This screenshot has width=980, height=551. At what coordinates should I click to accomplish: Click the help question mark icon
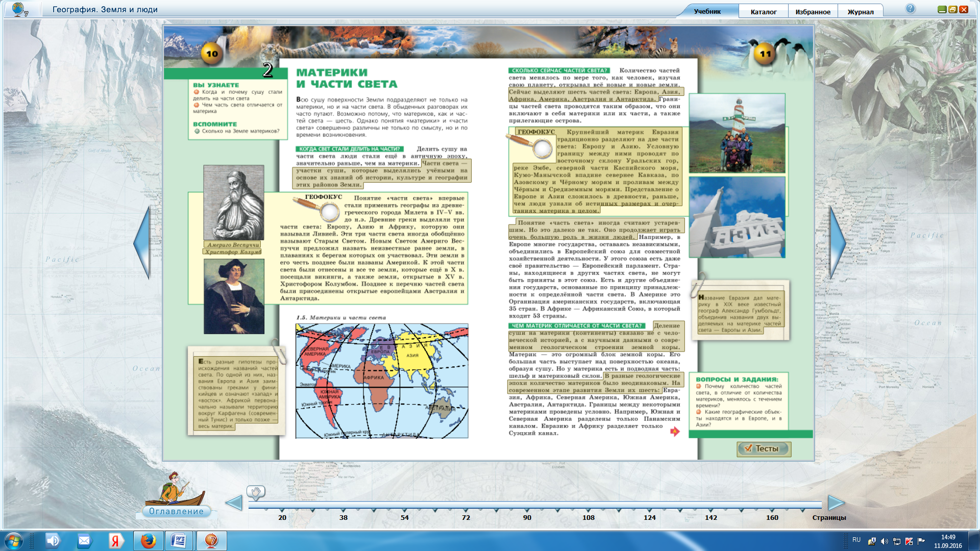pos(911,9)
